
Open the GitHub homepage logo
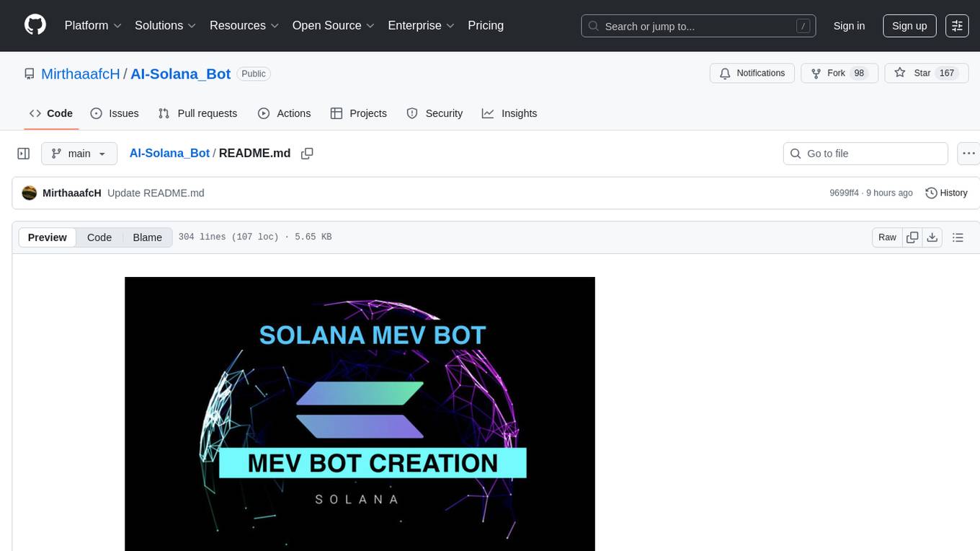[35, 25]
